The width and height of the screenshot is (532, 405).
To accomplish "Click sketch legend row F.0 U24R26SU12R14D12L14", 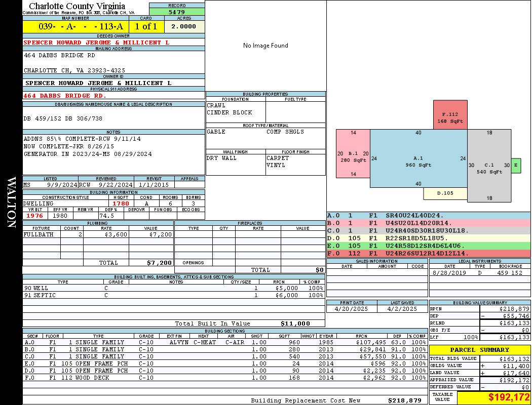I will pyautogui.click(x=429, y=253).
